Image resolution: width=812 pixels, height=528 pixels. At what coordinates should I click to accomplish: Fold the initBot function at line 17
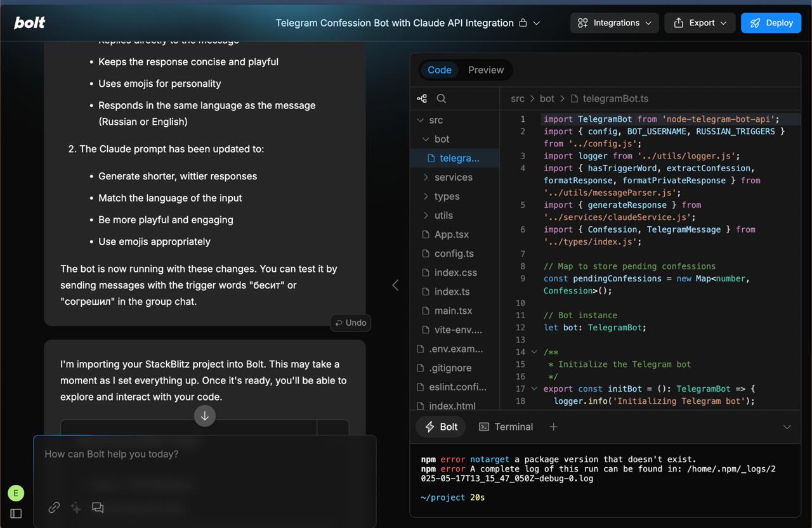534,389
